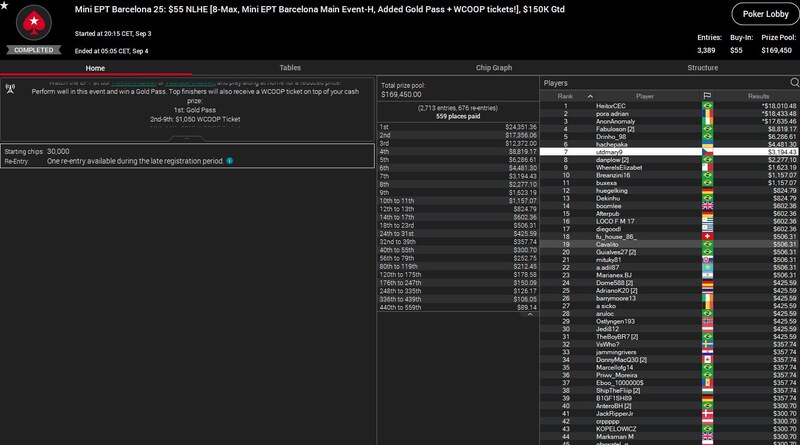Switch to the Home tab
This screenshot has width=800, height=445.
coord(95,68)
